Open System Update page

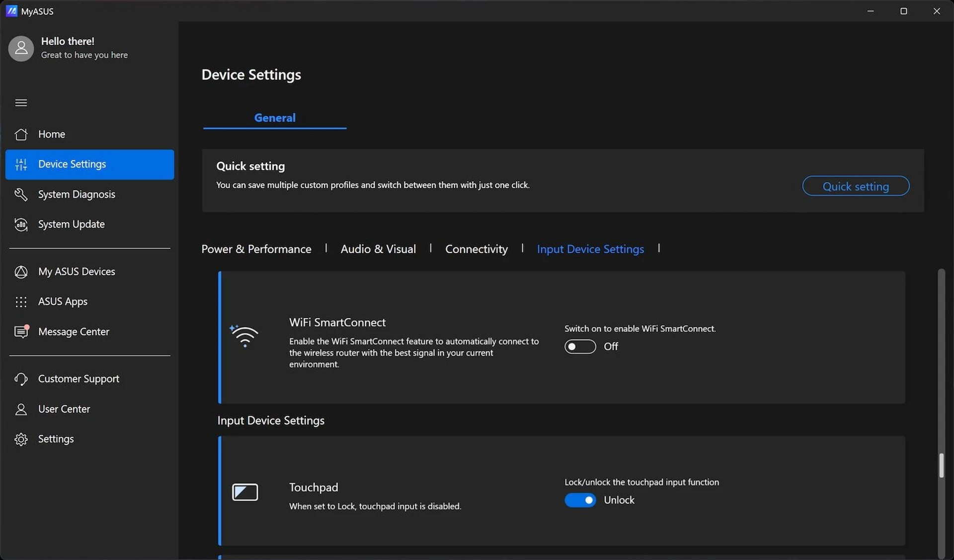click(89, 225)
